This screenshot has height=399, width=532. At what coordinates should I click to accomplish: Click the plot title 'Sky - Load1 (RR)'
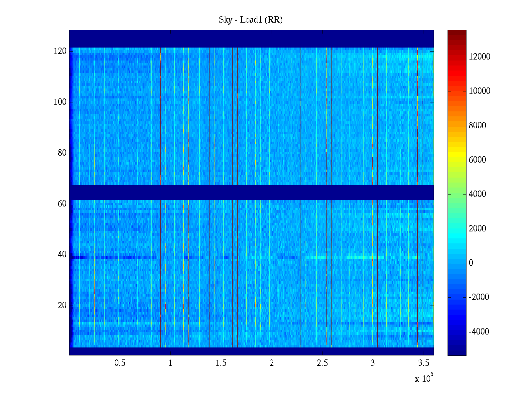250,20
